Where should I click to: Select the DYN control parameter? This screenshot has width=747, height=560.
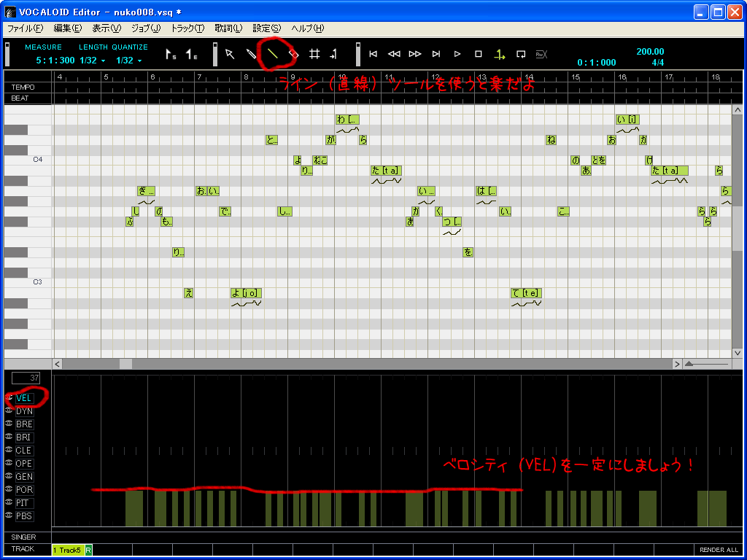click(x=24, y=411)
